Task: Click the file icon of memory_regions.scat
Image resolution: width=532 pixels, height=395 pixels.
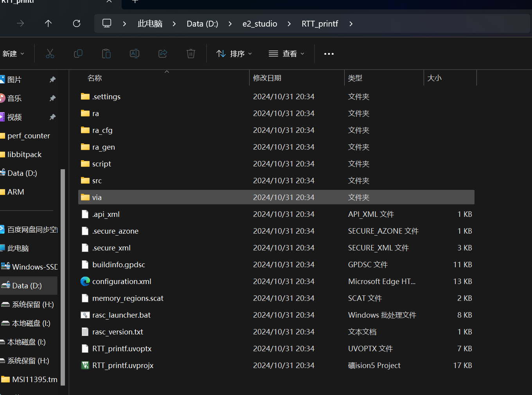Action: [x=85, y=298]
